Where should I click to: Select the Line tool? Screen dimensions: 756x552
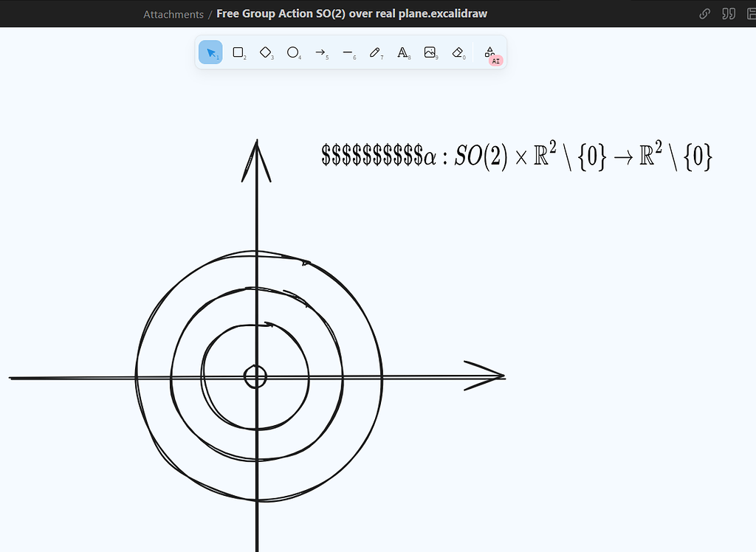[348, 52]
